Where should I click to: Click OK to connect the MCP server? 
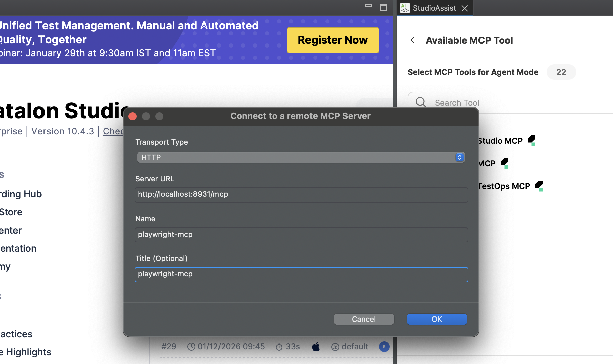click(x=436, y=319)
